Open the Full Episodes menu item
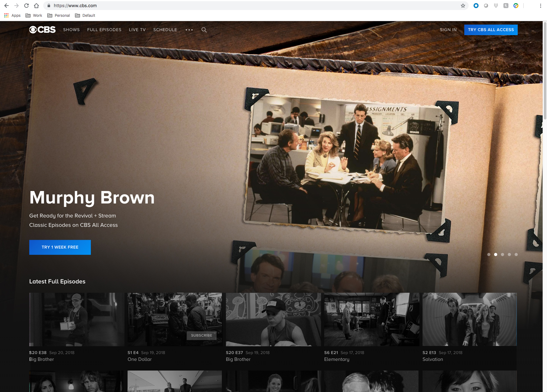Viewport: 547px width, 392px height. [x=104, y=30]
